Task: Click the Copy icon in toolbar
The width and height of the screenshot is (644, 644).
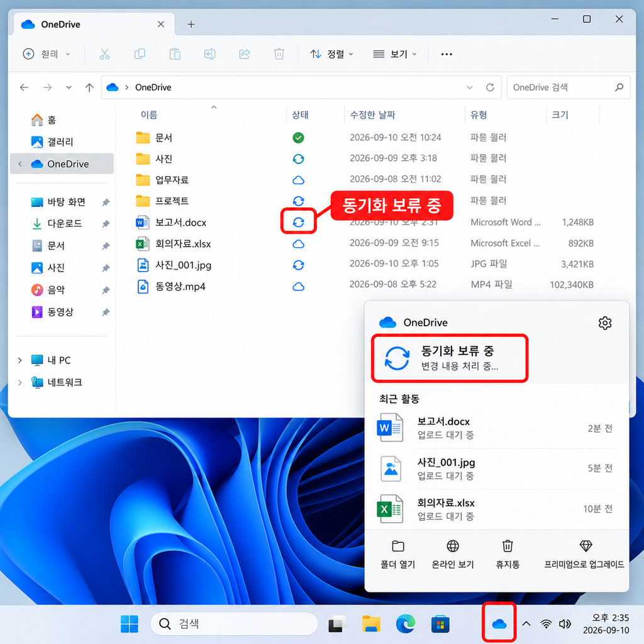Action: [x=140, y=54]
